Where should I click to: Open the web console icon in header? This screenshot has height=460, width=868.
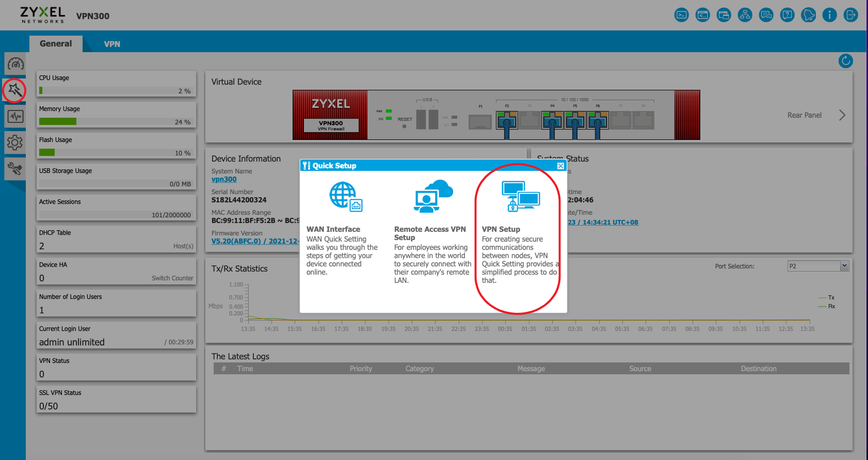(x=682, y=15)
